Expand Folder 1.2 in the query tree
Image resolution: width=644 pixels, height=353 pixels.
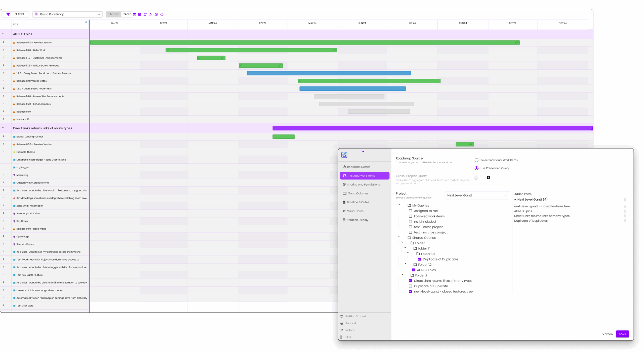tap(405, 264)
